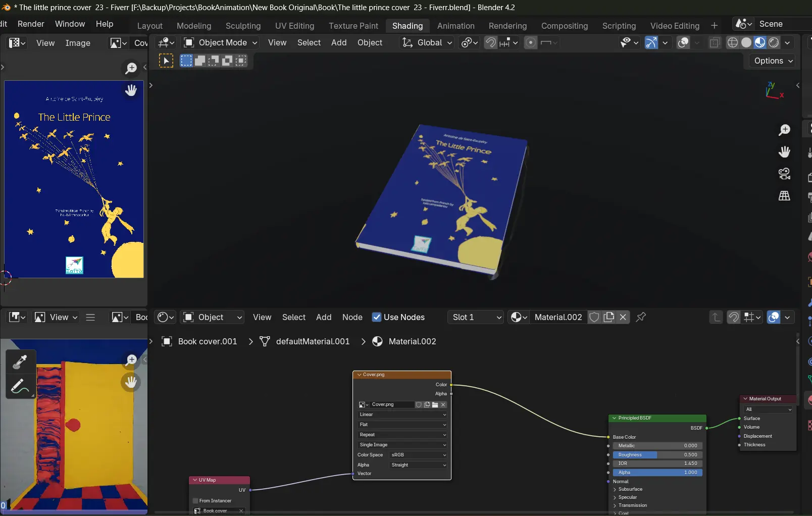Viewport: 812px width, 516px height.
Task: Select wireframe viewport shading mode
Action: [x=732, y=43]
